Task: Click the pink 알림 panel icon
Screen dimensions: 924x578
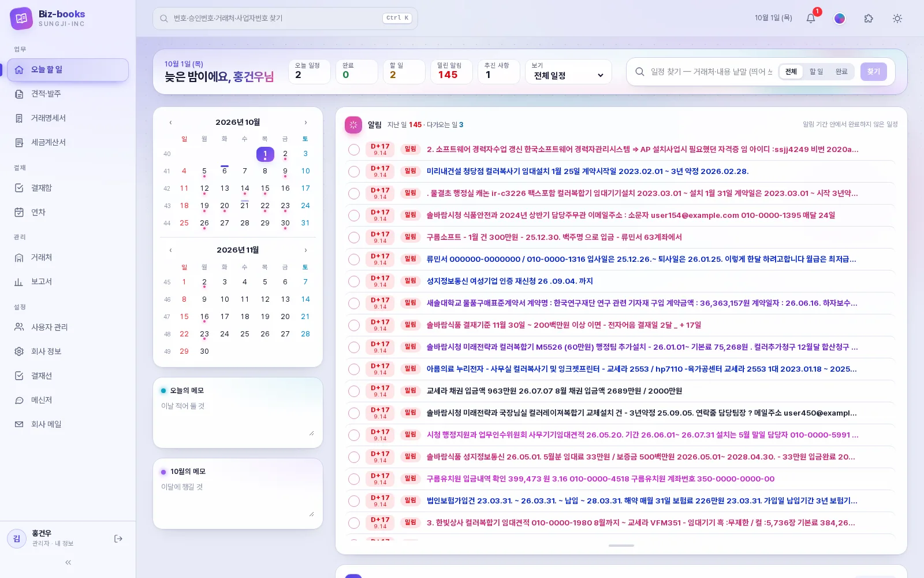Action: 353,125
